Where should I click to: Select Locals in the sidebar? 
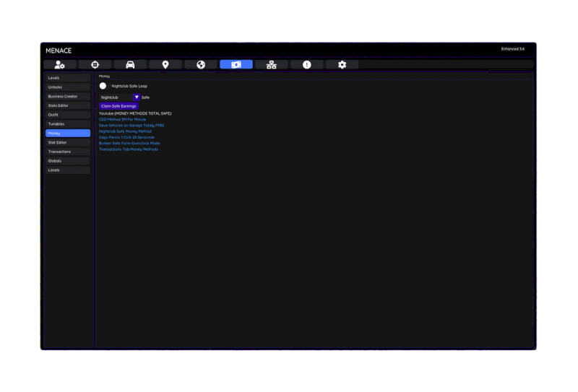coord(68,170)
